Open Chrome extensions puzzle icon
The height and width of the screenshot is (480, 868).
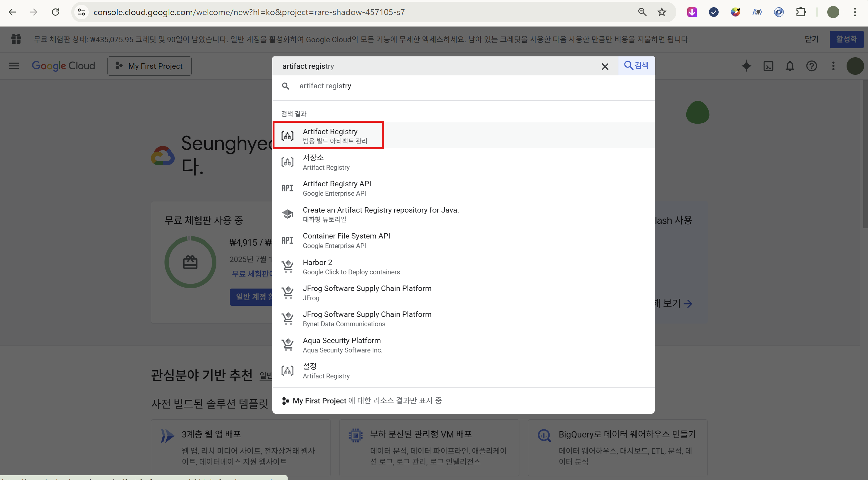801,12
